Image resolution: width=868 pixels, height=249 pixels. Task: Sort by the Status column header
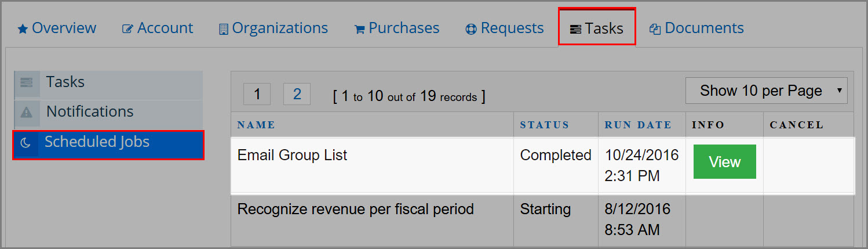click(545, 125)
